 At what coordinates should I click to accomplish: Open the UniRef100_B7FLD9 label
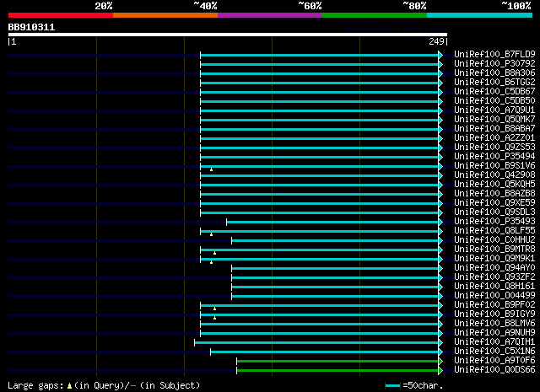(494, 54)
